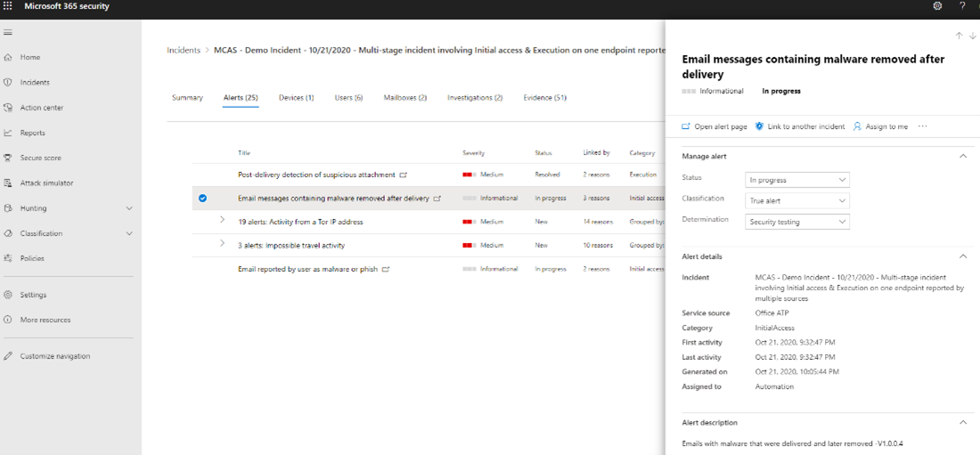Click the Classification icon in sidebar
This screenshot has width=980, height=455.
click(8, 233)
